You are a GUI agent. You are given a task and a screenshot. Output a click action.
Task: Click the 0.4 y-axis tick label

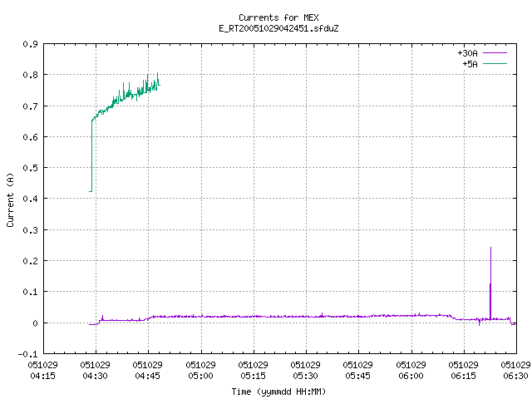coord(30,199)
